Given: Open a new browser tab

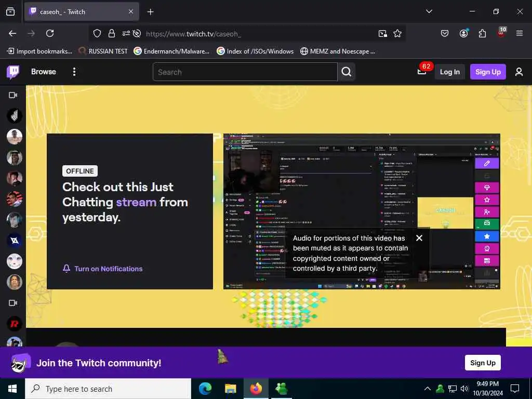Looking at the screenshot, I should pyautogui.click(x=150, y=12).
